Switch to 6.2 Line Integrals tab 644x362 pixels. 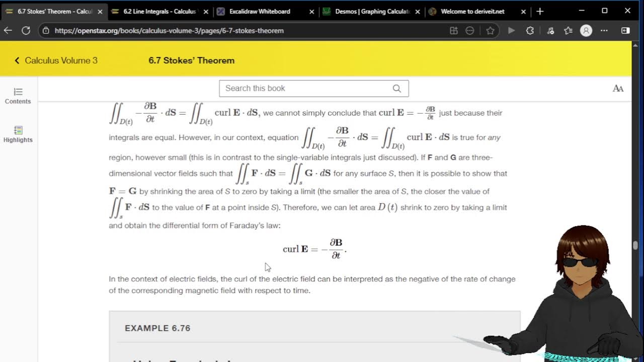coord(159,11)
